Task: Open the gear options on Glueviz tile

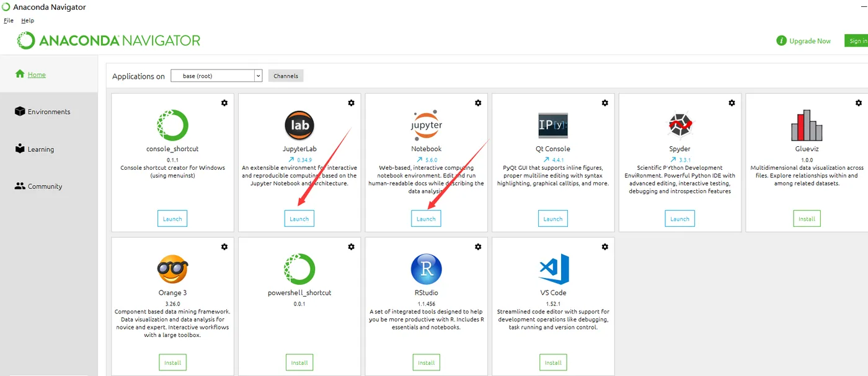Action: click(x=859, y=103)
